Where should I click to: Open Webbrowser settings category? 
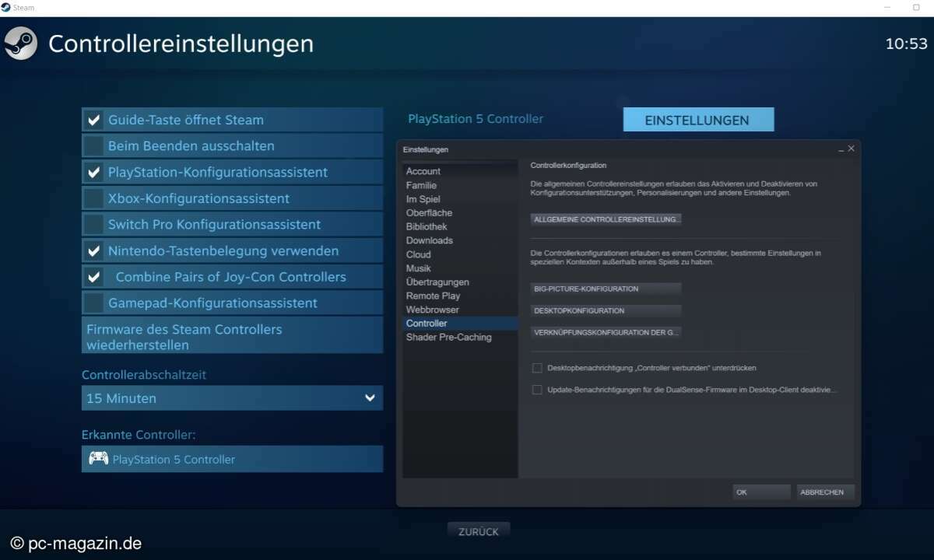coord(460,310)
